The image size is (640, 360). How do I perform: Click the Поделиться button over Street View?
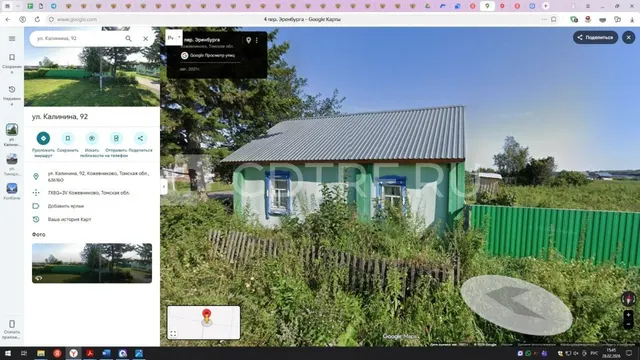[596, 38]
